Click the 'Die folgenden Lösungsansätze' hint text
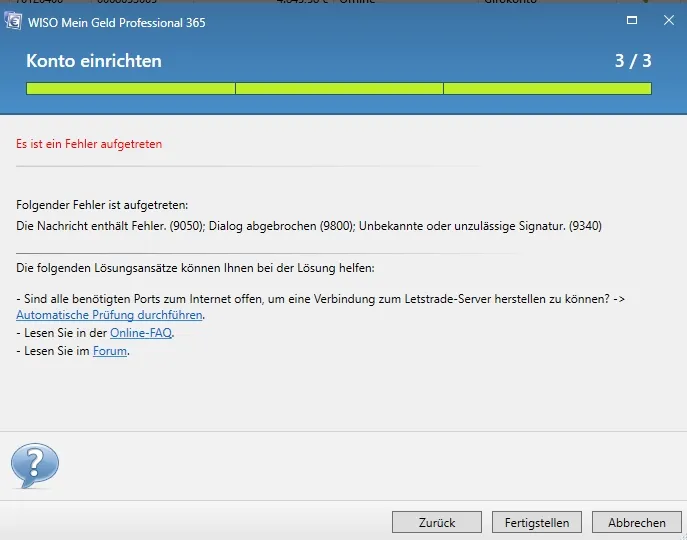Image resolution: width=687 pixels, height=540 pixels. (195, 269)
